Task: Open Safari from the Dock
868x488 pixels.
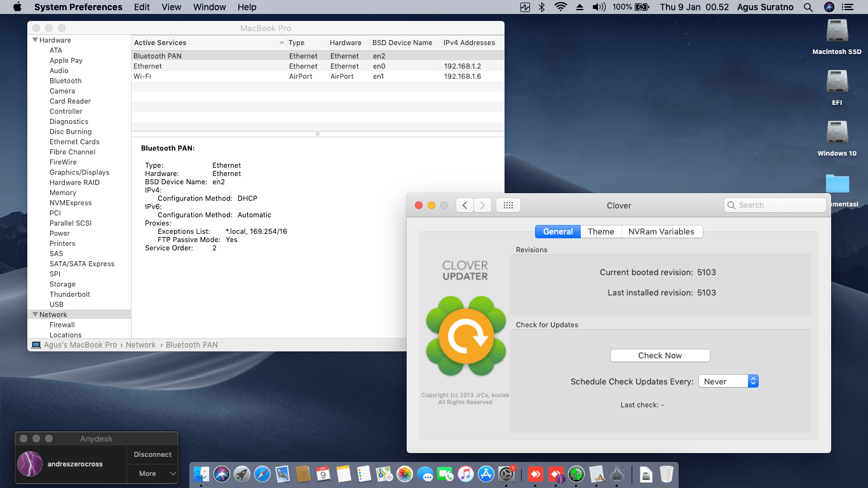Action: tap(262, 474)
